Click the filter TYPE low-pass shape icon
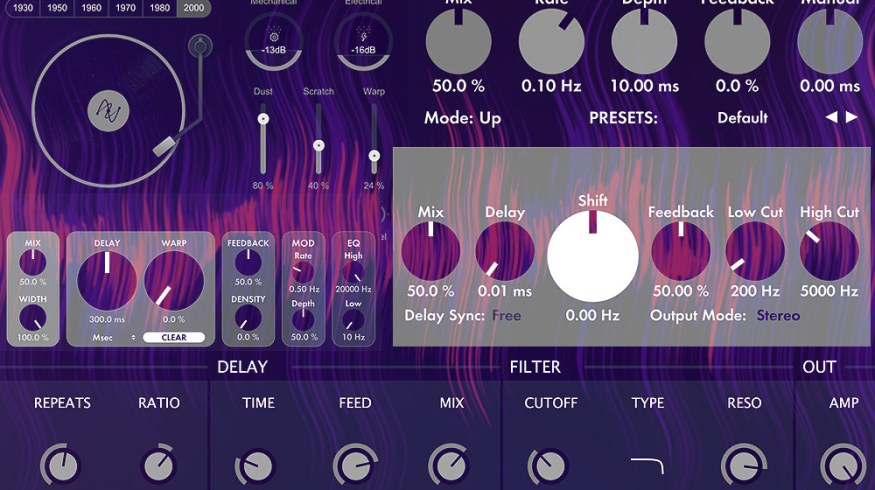Viewport: 875px width, 490px height. click(648, 465)
